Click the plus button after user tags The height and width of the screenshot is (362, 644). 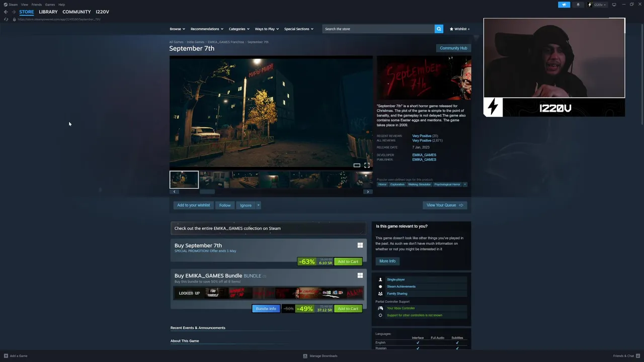click(465, 185)
